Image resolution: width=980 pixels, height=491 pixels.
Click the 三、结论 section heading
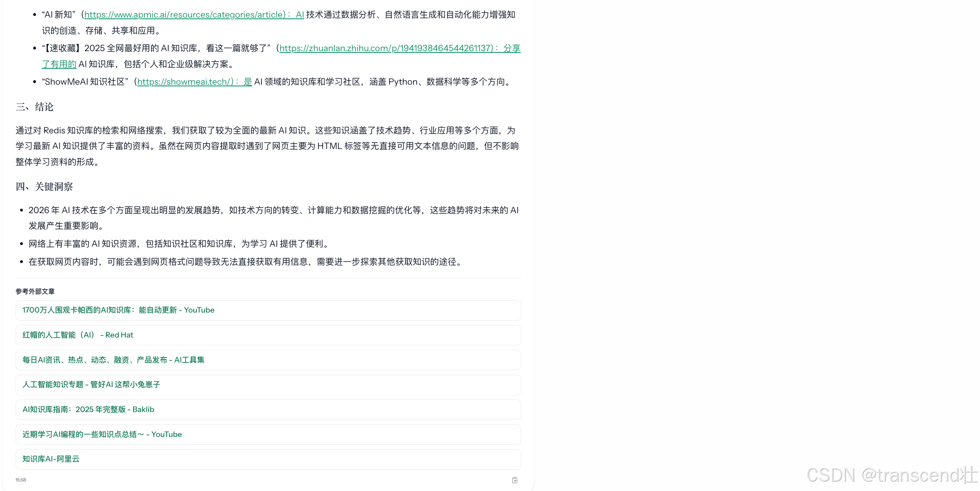click(x=35, y=107)
